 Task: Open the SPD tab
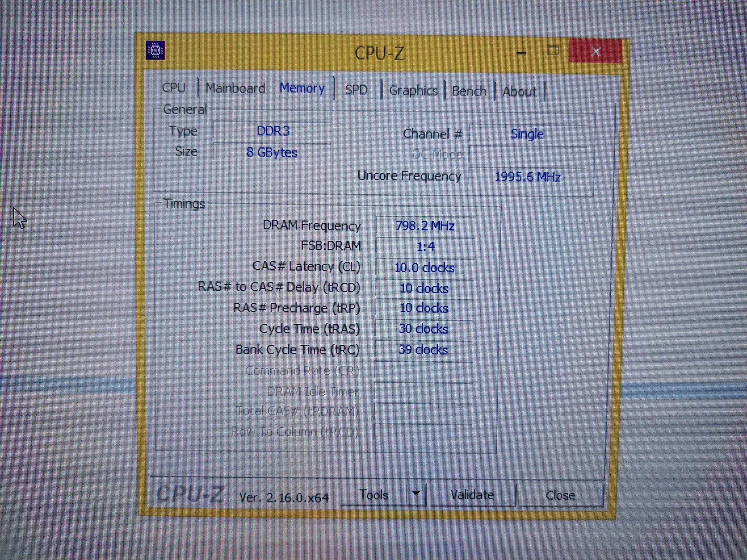pyautogui.click(x=356, y=90)
